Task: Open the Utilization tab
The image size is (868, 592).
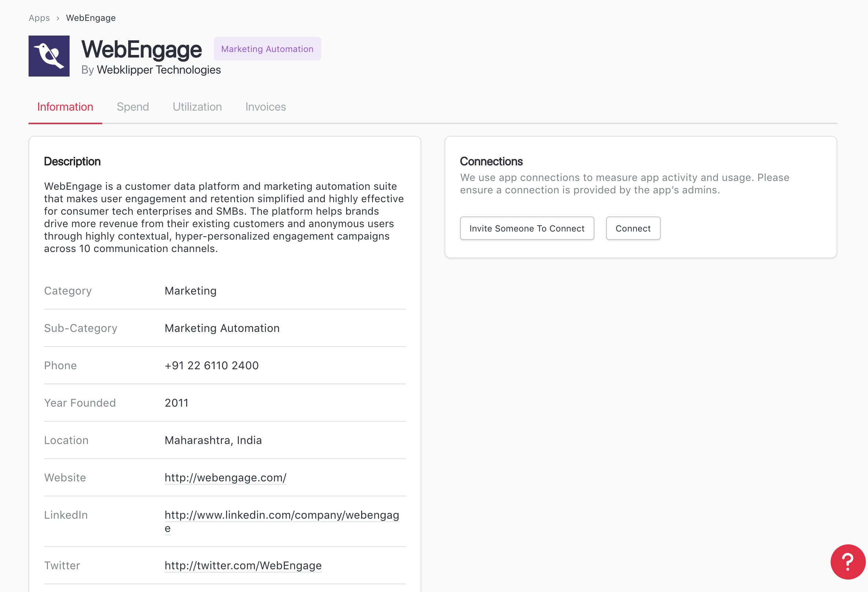Action: tap(197, 107)
